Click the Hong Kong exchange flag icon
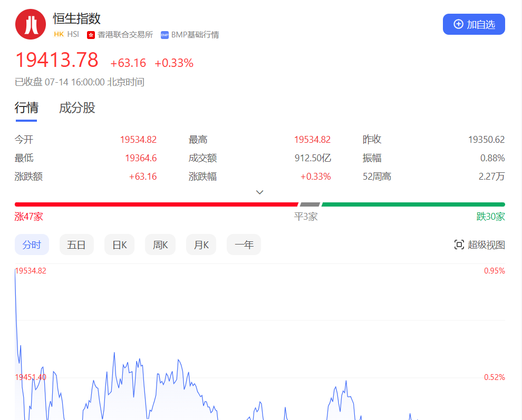522x420 pixels. (x=91, y=35)
